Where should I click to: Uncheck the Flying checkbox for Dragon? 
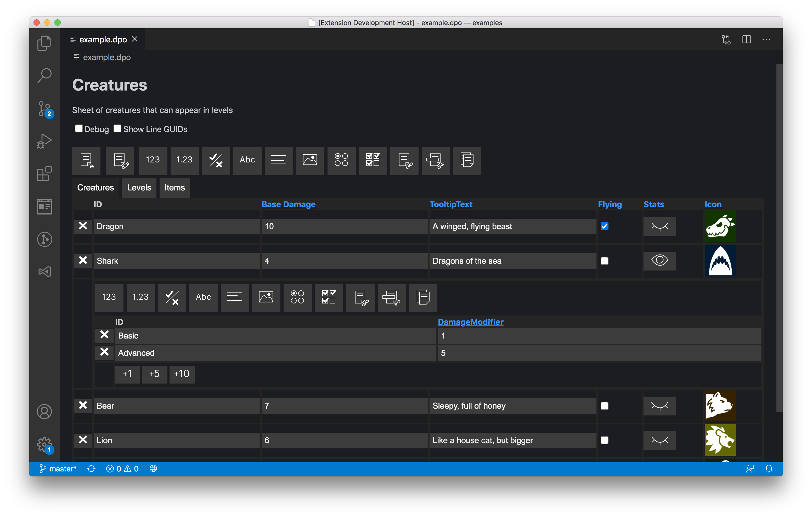(x=604, y=226)
